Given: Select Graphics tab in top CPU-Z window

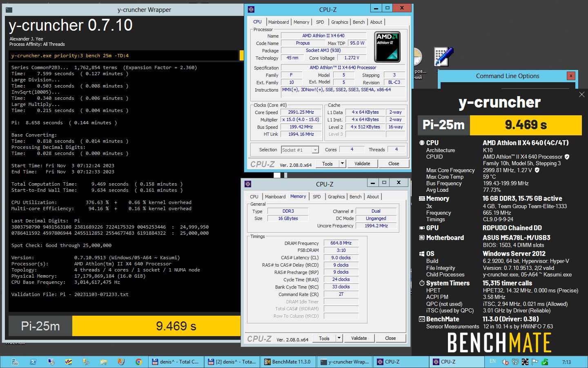Looking at the screenshot, I should (340, 22).
